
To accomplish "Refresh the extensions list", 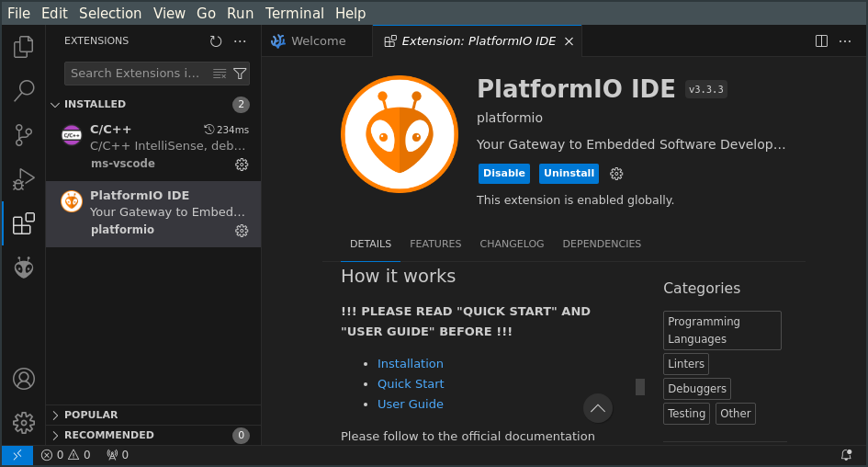I will click(216, 41).
